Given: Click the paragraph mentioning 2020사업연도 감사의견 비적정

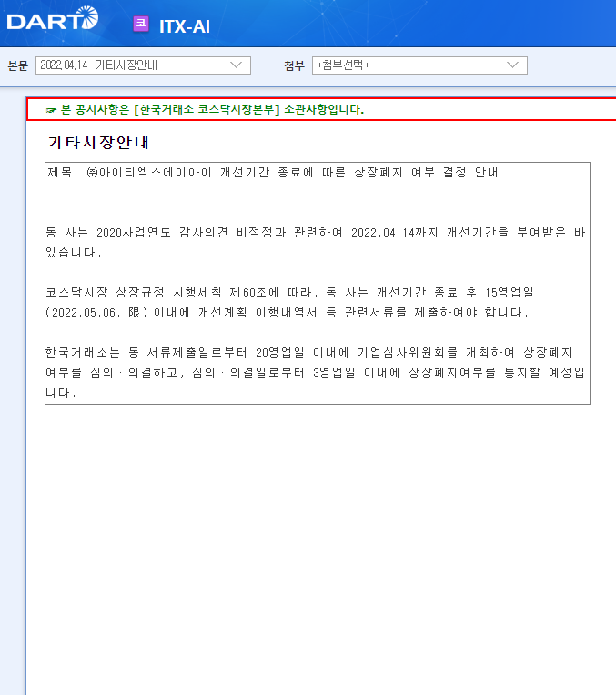Looking at the screenshot, I should [316, 242].
